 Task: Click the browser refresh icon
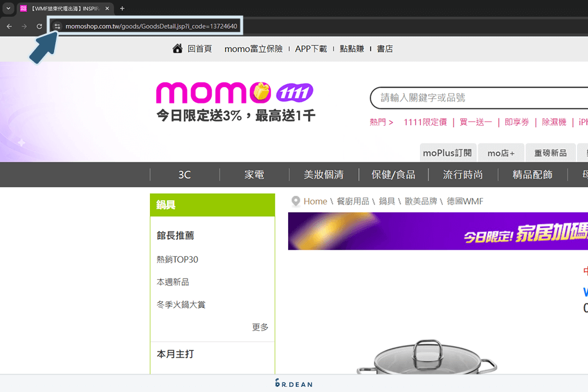38,26
